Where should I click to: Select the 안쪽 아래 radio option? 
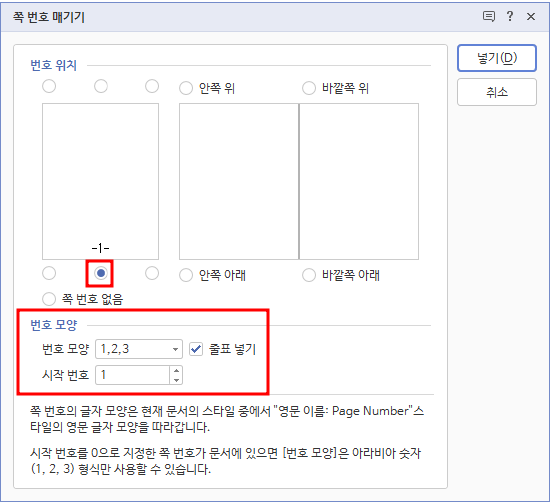coord(186,275)
